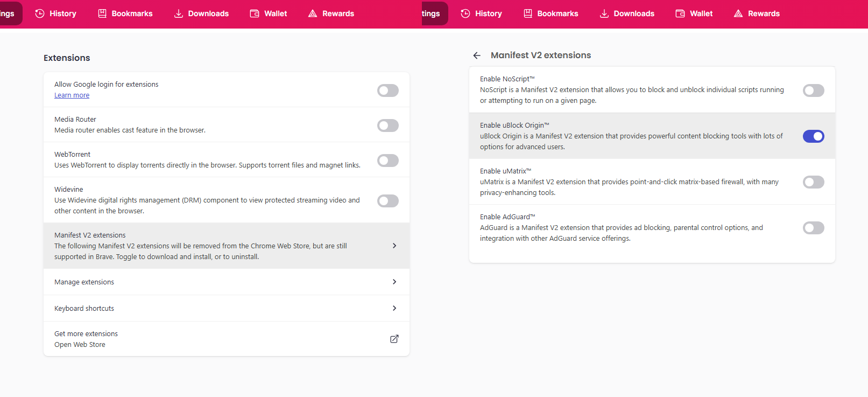Open Bookmarks tab in left toolbar
This screenshot has height=397, width=868.
(125, 13)
